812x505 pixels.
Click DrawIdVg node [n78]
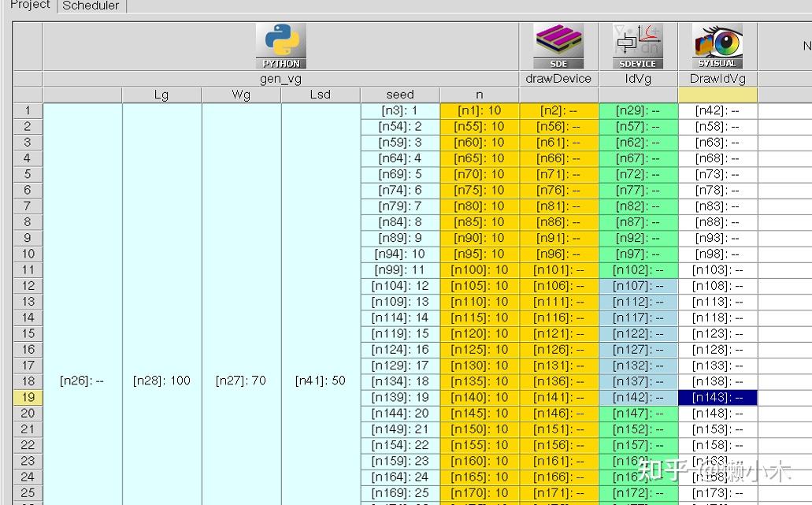click(717, 191)
